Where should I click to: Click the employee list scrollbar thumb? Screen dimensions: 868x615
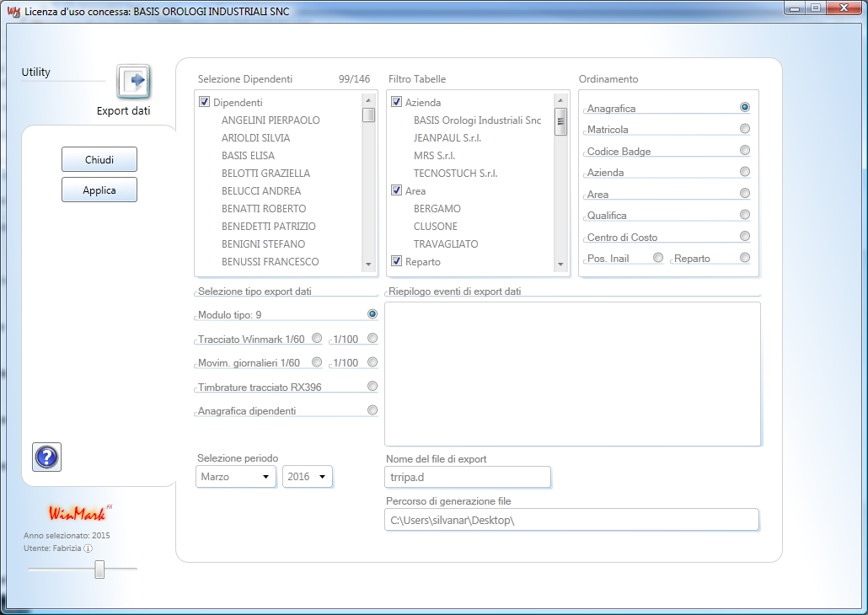point(368,115)
